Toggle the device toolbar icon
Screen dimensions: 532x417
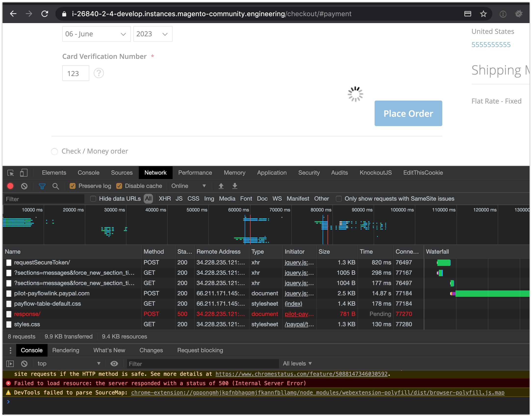[24, 173]
